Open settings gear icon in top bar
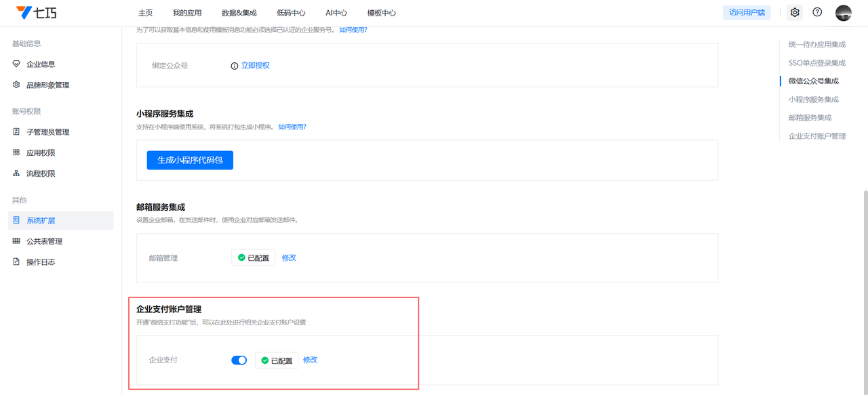 tap(795, 12)
